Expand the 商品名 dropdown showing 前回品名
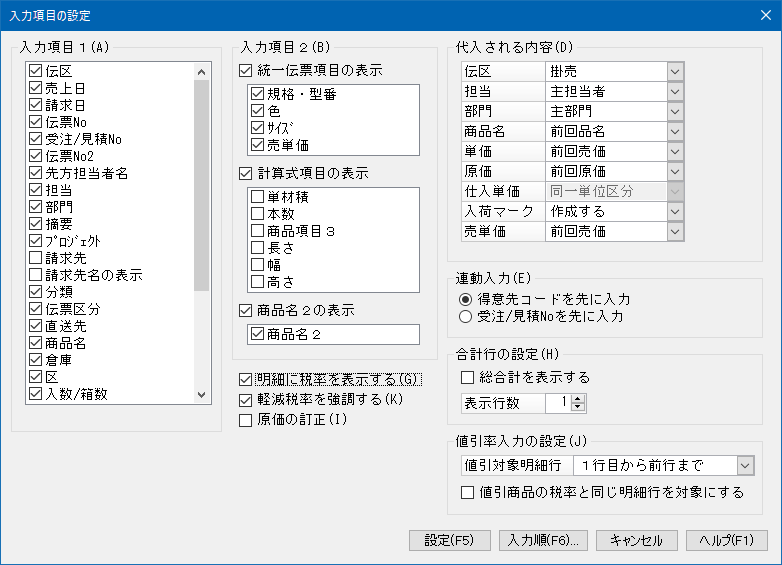This screenshot has height=565, width=782. 675,131
